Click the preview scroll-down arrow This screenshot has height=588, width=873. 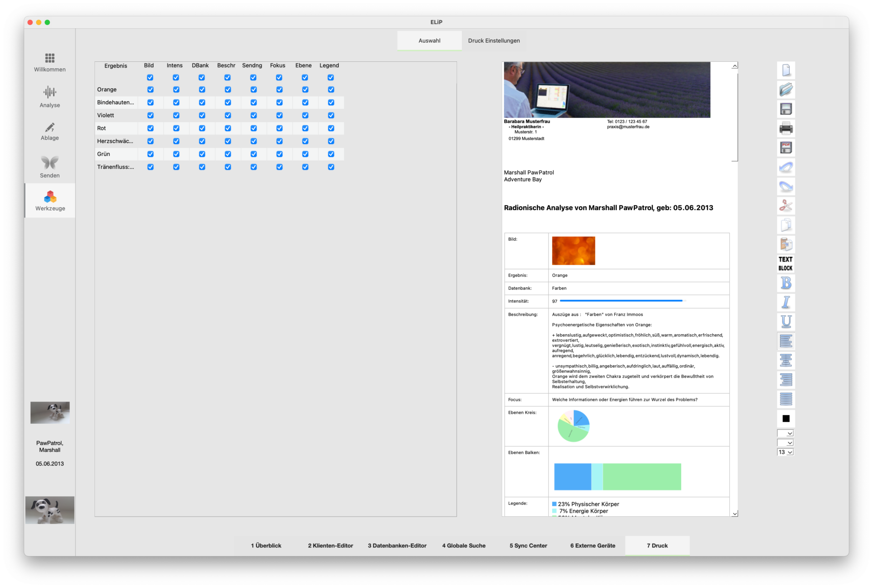pos(735,514)
